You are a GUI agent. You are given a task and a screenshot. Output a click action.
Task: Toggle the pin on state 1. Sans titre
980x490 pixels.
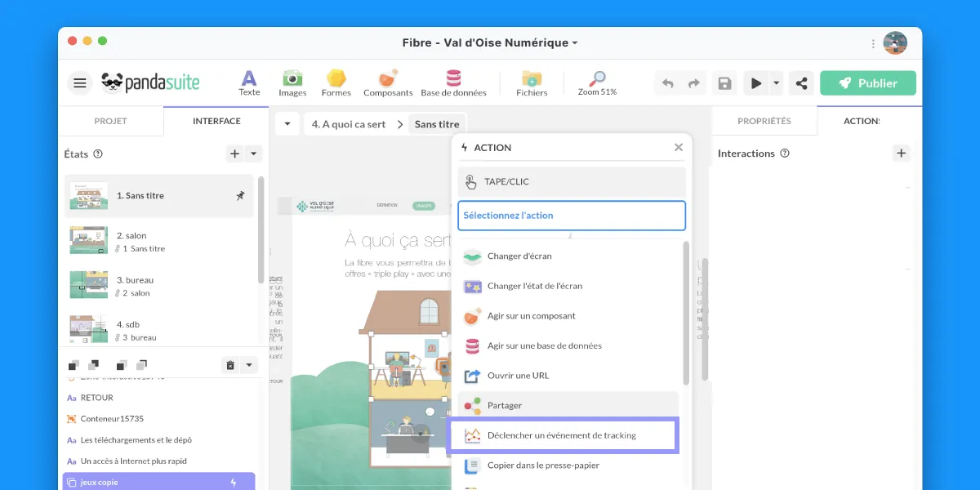pyautogui.click(x=240, y=196)
